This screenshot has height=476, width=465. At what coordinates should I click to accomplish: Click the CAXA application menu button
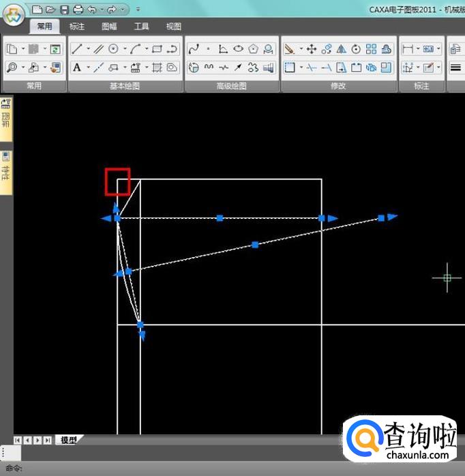[12, 15]
